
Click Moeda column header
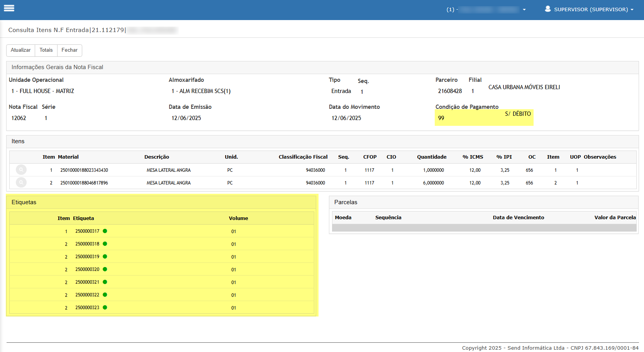click(343, 218)
